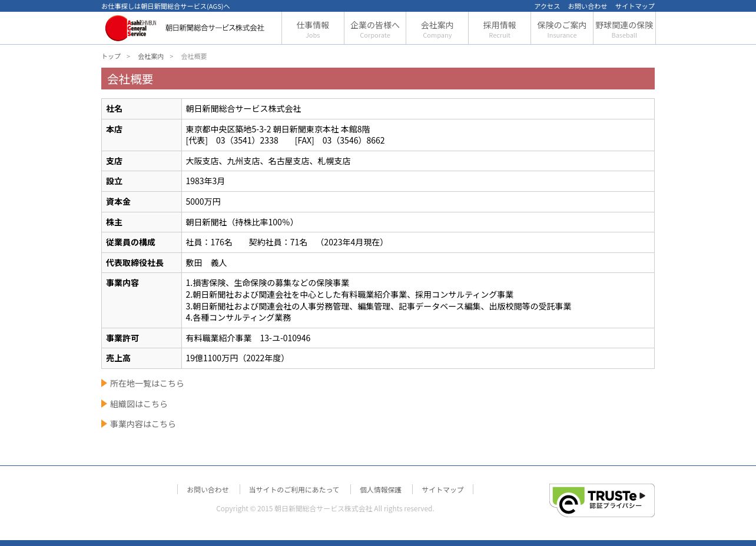Click the 4.各種コンサルティング業務 line
The image size is (756, 546).
click(x=238, y=318)
